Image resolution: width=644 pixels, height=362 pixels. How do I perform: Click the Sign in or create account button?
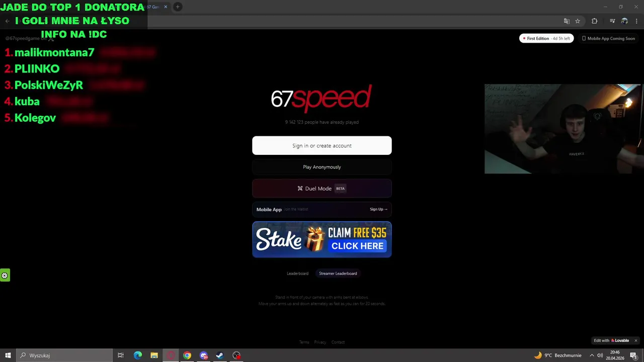[x=321, y=145]
